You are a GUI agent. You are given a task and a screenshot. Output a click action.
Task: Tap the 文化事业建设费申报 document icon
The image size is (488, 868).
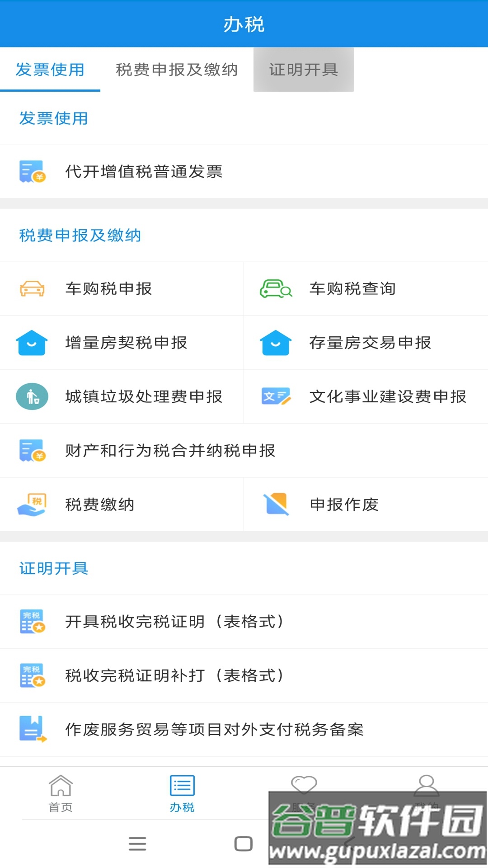(x=276, y=396)
